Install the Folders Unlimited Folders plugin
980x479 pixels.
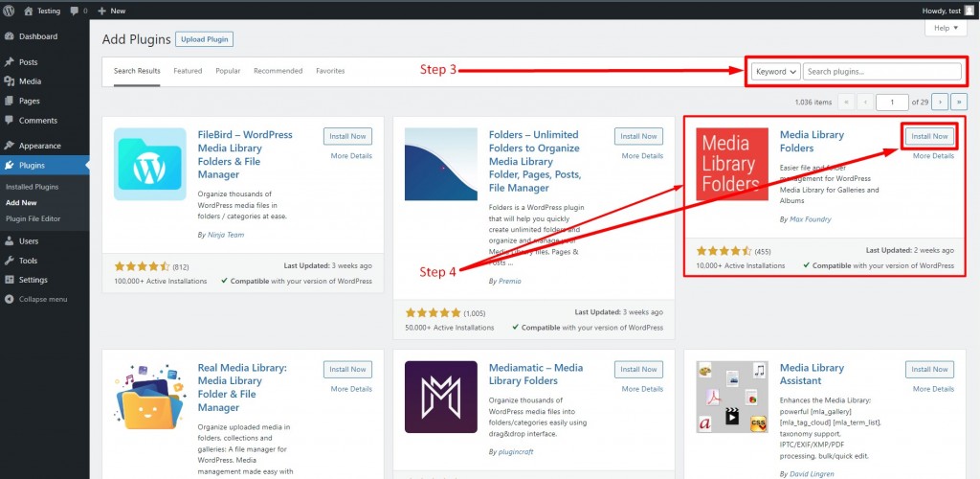(638, 136)
